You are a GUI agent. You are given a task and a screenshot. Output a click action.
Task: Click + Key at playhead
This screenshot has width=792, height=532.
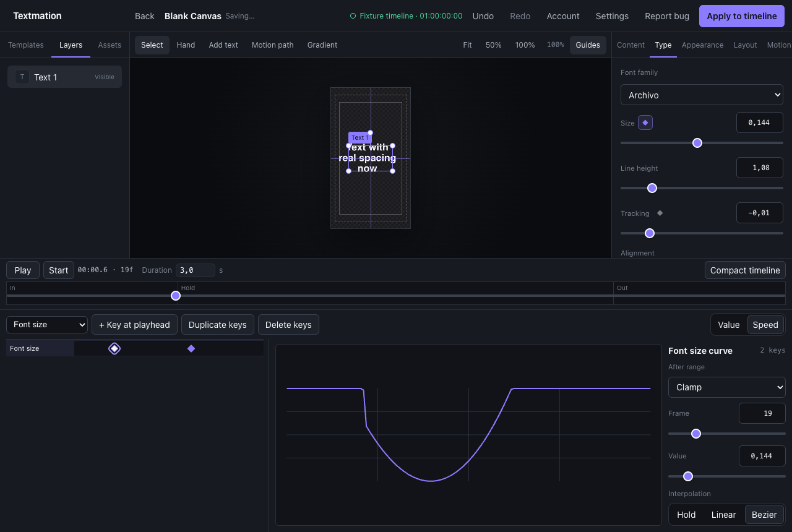tap(134, 325)
